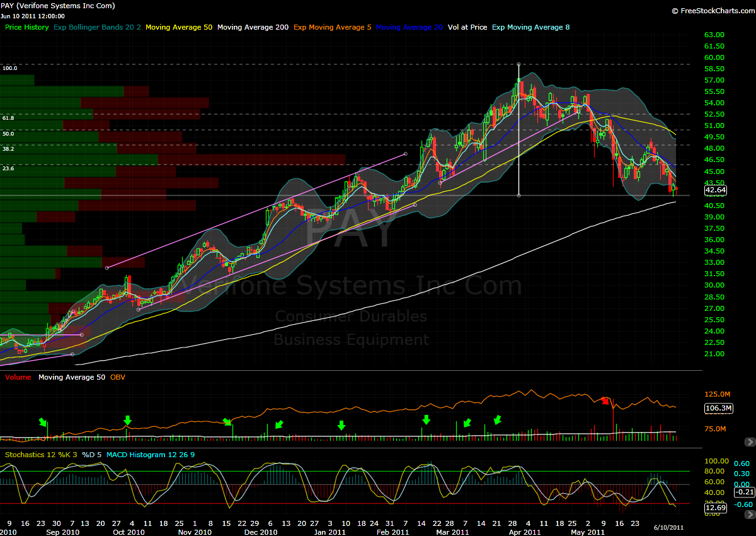Click the FreeStockCharts.com logo icon

pyautogui.click(x=675, y=11)
